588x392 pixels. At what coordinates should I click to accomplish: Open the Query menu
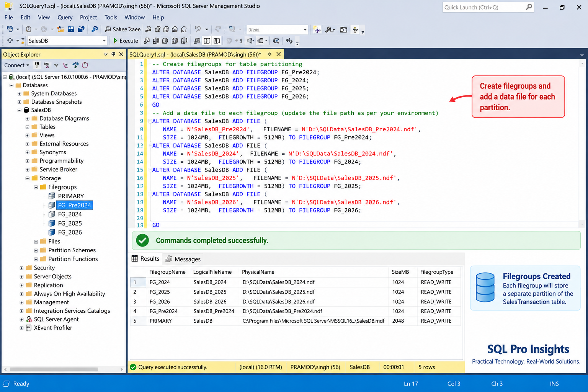[x=65, y=17]
